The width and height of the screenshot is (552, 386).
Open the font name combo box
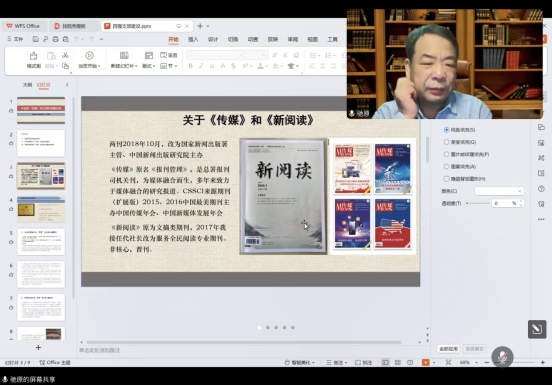tap(215, 55)
